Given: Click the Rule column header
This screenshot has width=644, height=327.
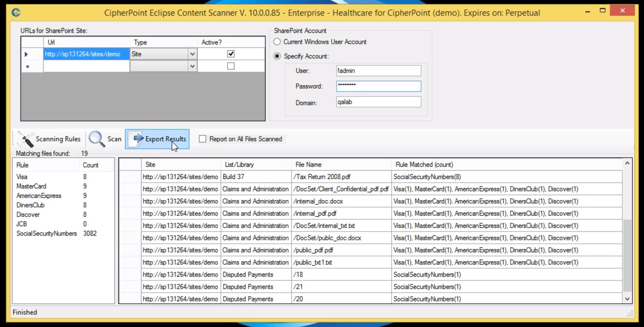Looking at the screenshot, I should (x=46, y=165).
